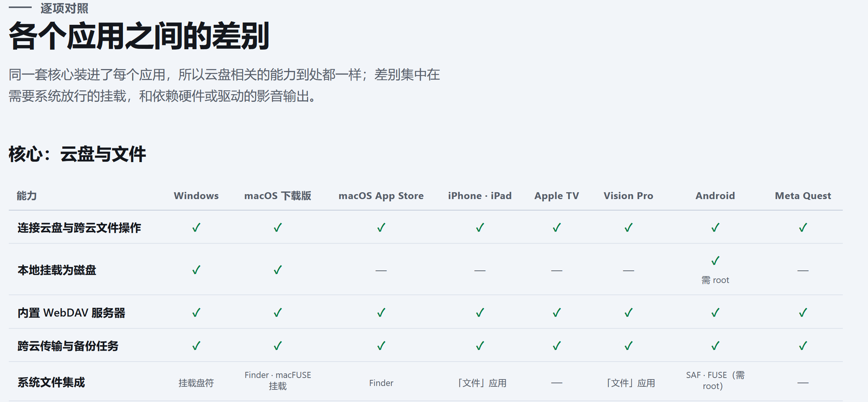This screenshot has width=868, height=402.
Task: Click the macOS App Store checkmark for 内置 WebDAV 服务器
Action: tap(381, 313)
